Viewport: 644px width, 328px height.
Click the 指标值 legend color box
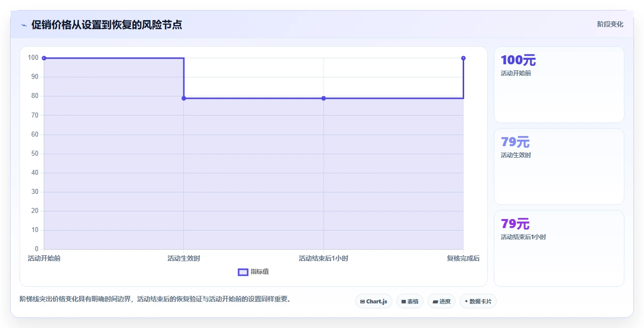coord(243,272)
